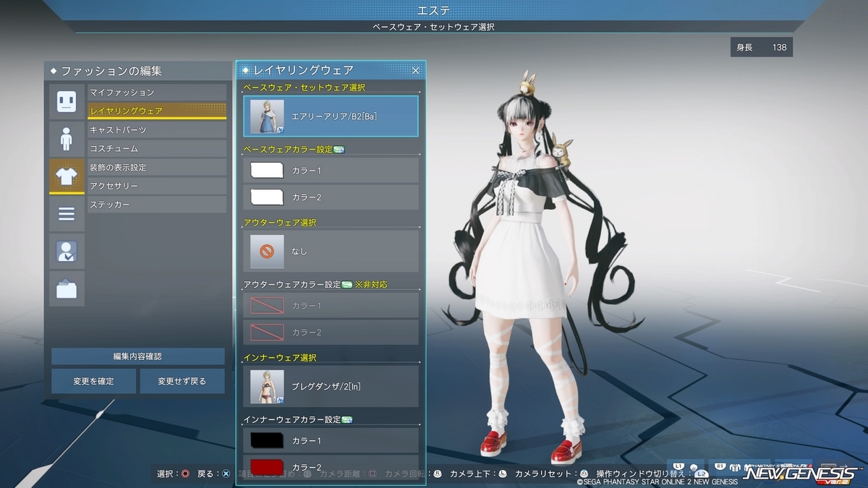Select マイファッション menu entry
This screenshot has width=868, height=488.
coord(157,93)
